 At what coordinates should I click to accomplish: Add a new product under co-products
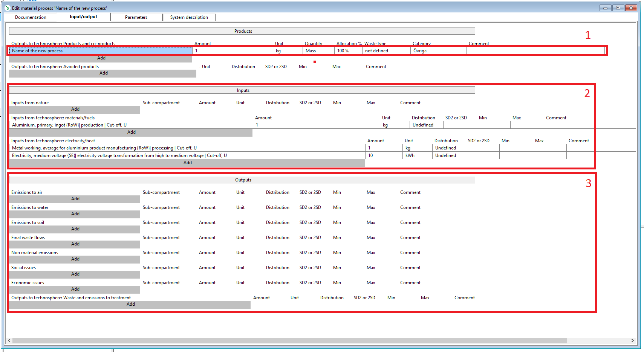tap(101, 58)
